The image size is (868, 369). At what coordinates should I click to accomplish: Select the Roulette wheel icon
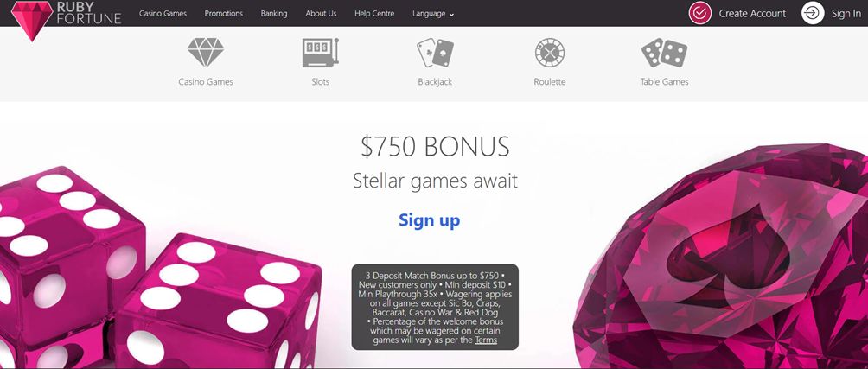pyautogui.click(x=550, y=53)
